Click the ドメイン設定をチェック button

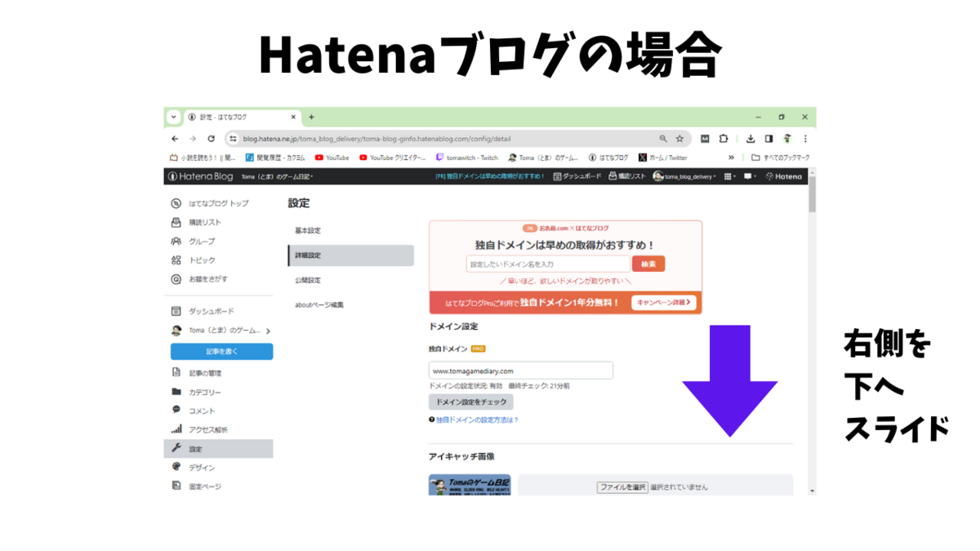[470, 402]
